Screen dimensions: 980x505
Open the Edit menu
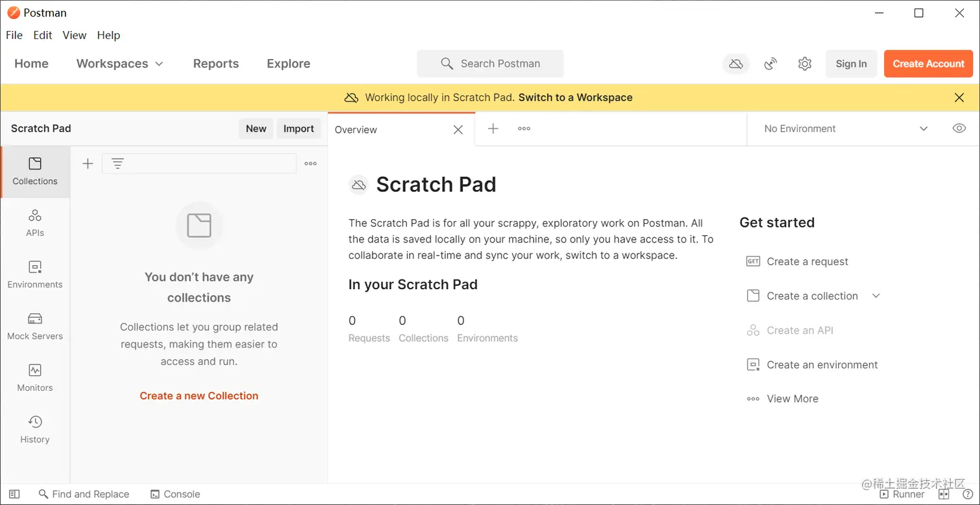pyautogui.click(x=43, y=35)
